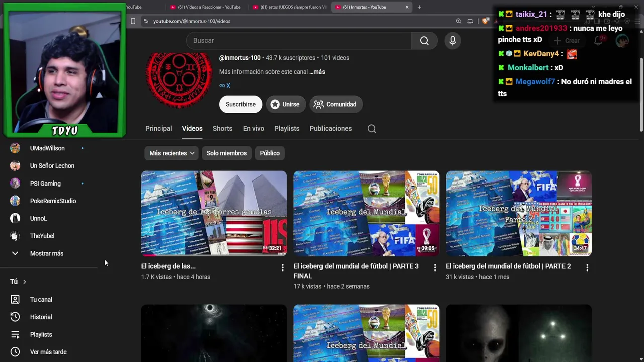The height and width of the screenshot is (362, 644).
Task: Search within the channel using the magnifier icon
Action: point(372,129)
